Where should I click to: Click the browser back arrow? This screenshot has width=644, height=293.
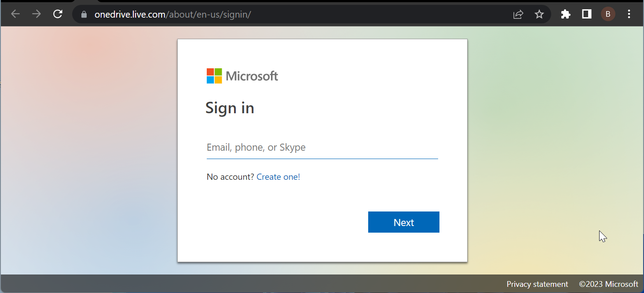click(x=16, y=14)
